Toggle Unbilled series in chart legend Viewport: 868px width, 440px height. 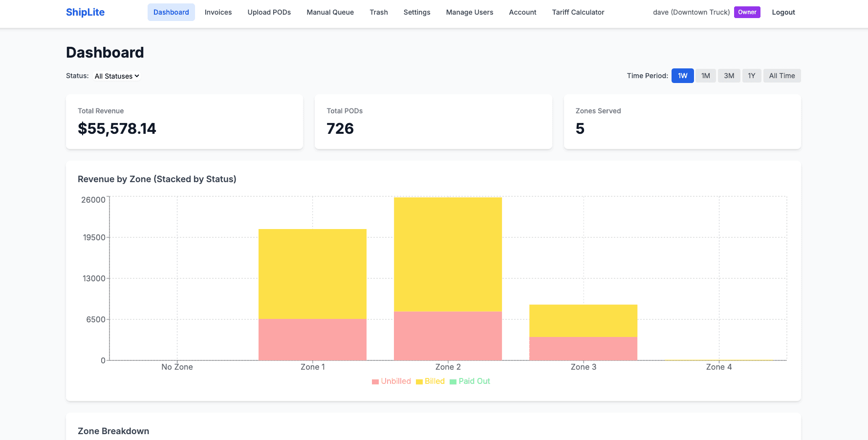pos(391,381)
